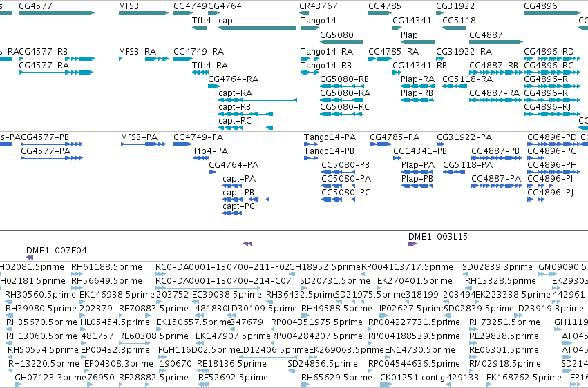Click the CG5080 gene feature
Viewport: 588px width, 388px height.
[341, 42]
